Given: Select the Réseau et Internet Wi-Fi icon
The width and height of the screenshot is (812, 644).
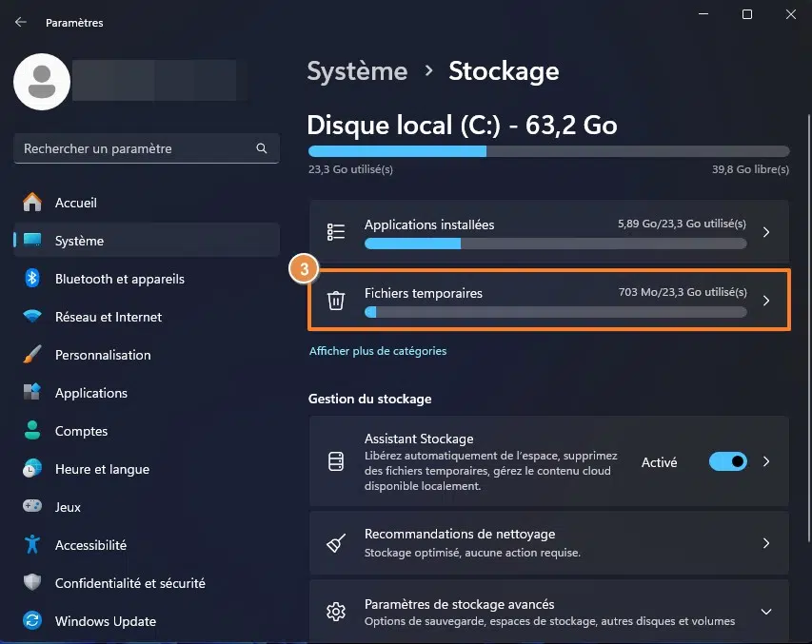Looking at the screenshot, I should (32, 317).
